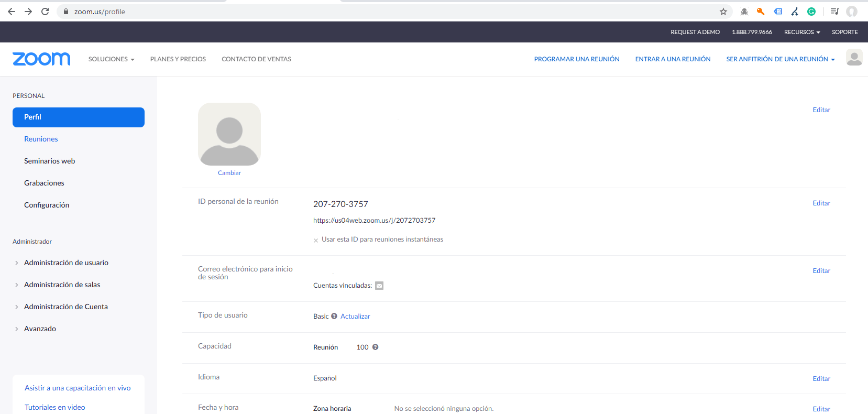Expand Administración de salas

pos(62,285)
